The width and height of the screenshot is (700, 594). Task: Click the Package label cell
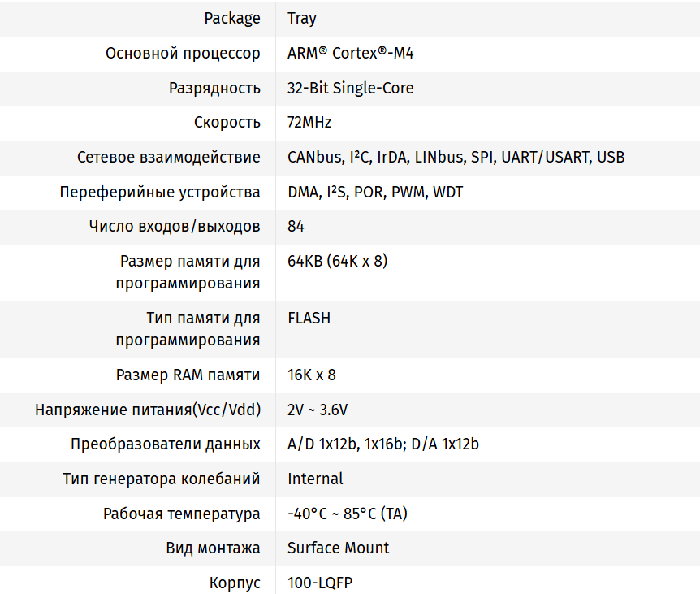pos(232,18)
